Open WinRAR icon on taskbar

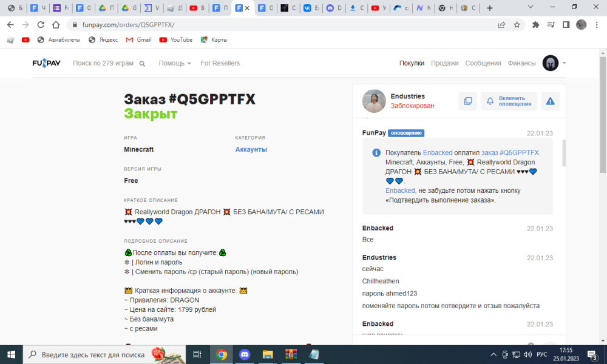[x=291, y=355]
